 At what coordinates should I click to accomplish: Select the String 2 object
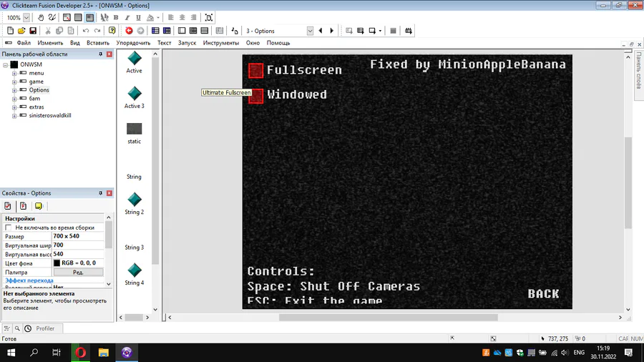click(x=135, y=204)
